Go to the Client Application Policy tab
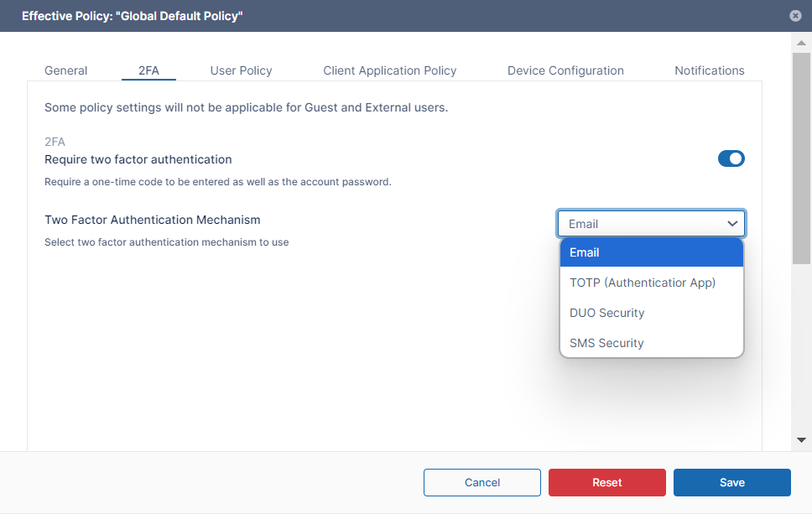Image resolution: width=812 pixels, height=514 pixels. [x=389, y=70]
